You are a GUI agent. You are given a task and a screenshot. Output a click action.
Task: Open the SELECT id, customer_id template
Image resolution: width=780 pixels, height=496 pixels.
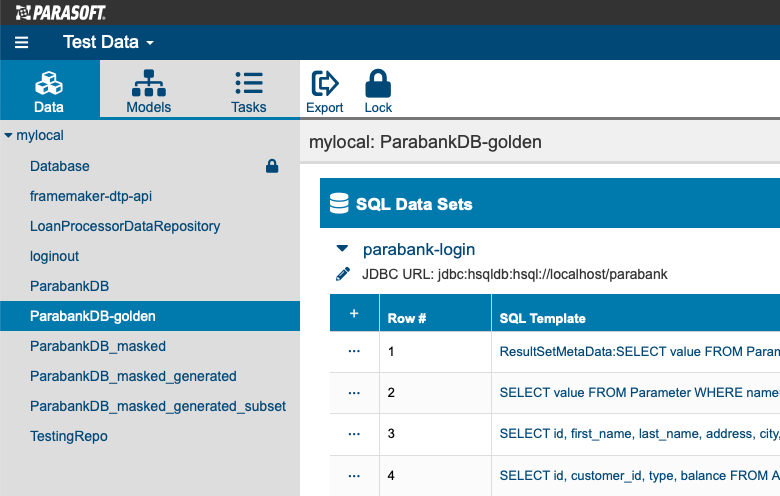pos(640,476)
